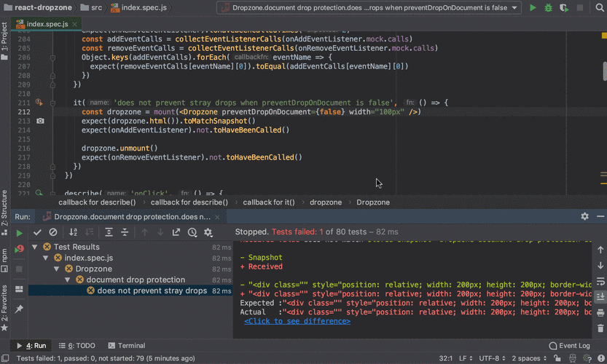Image resolution: width=607 pixels, height=364 pixels.
Task: Collapse code fold at line 211
Action: (52, 103)
